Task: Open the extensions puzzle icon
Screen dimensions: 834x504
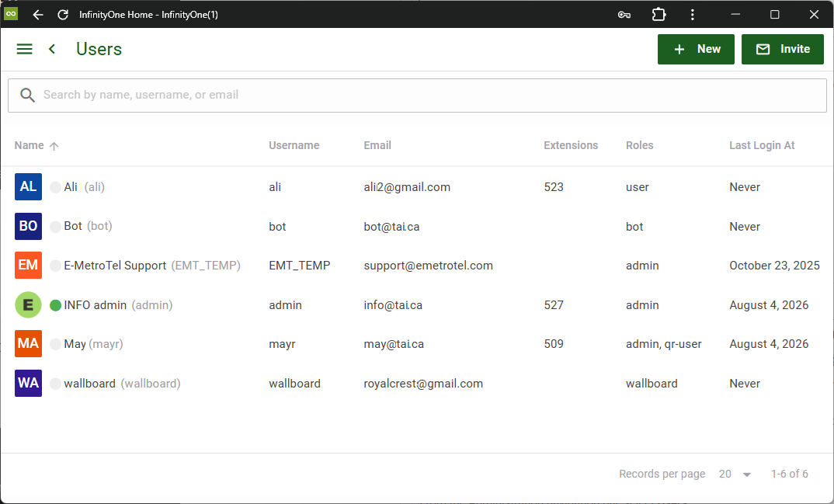Action: pyautogui.click(x=659, y=14)
